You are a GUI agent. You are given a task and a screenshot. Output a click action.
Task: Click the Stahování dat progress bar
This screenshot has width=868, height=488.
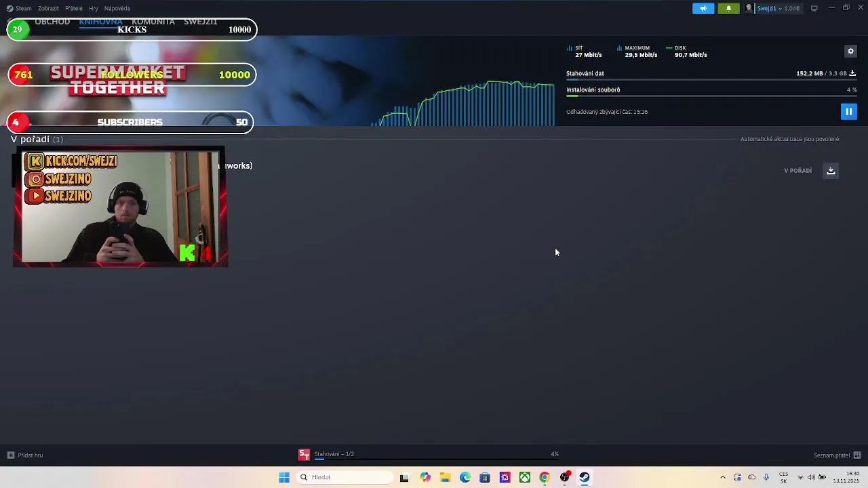coord(711,79)
